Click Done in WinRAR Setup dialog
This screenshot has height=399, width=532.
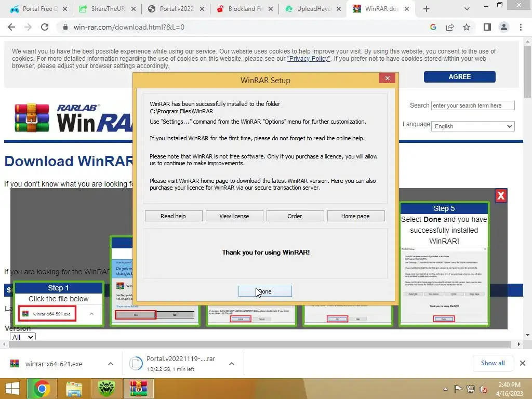[x=265, y=291]
